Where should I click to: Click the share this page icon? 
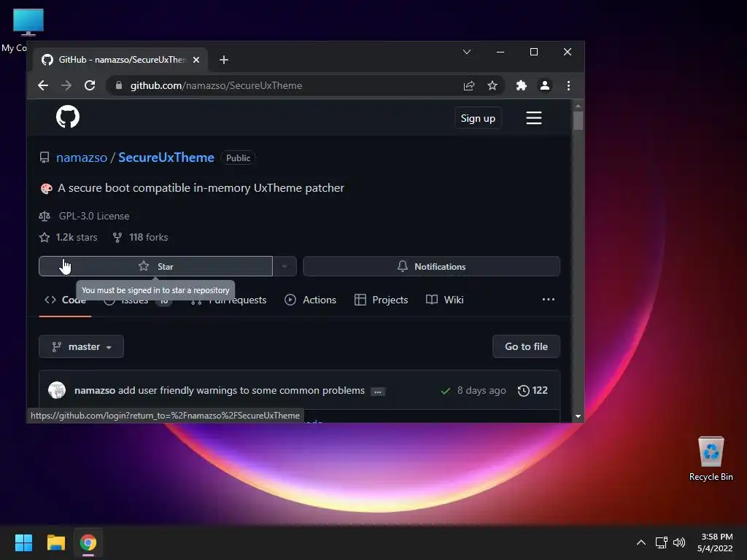pyautogui.click(x=469, y=86)
